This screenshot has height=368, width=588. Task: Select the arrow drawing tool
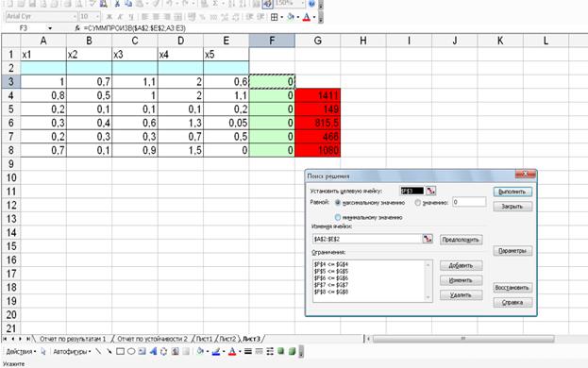[109, 352]
